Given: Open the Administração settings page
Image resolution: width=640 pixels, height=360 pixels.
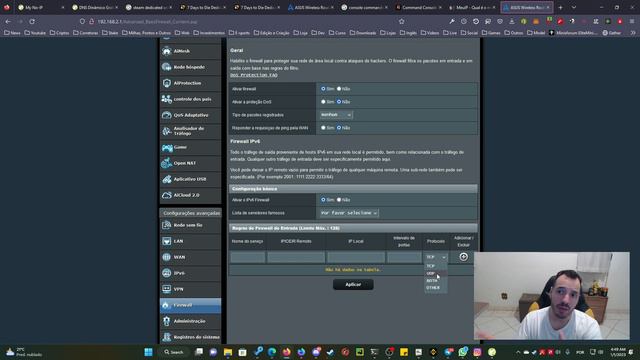Looking at the screenshot, I should tap(190, 321).
